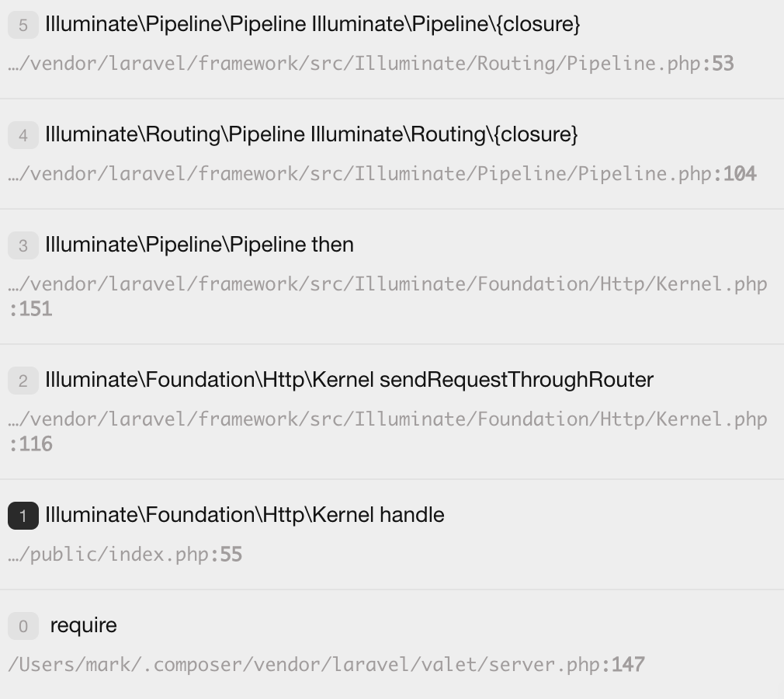This screenshot has height=699, width=784.
Task: Select stack frame number 5 badge
Action: pos(23,25)
